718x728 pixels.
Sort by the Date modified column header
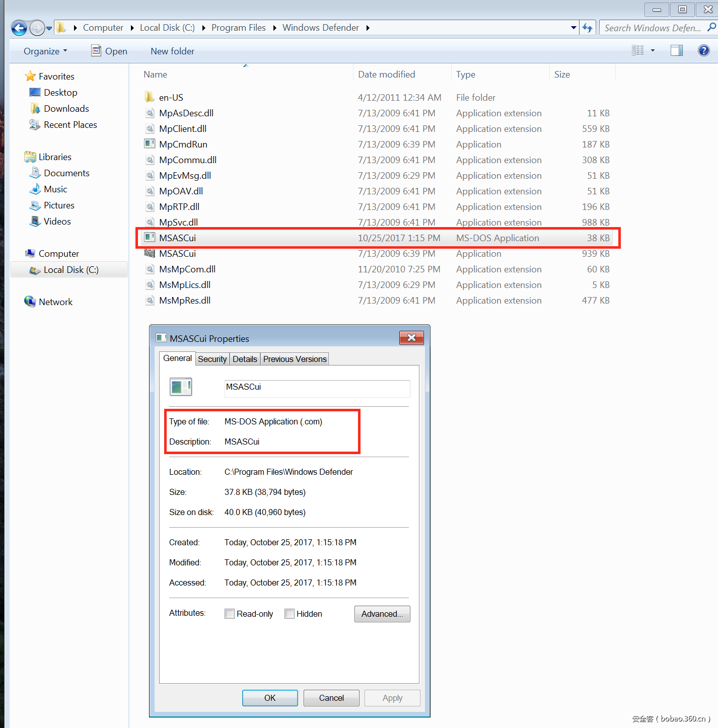point(386,75)
